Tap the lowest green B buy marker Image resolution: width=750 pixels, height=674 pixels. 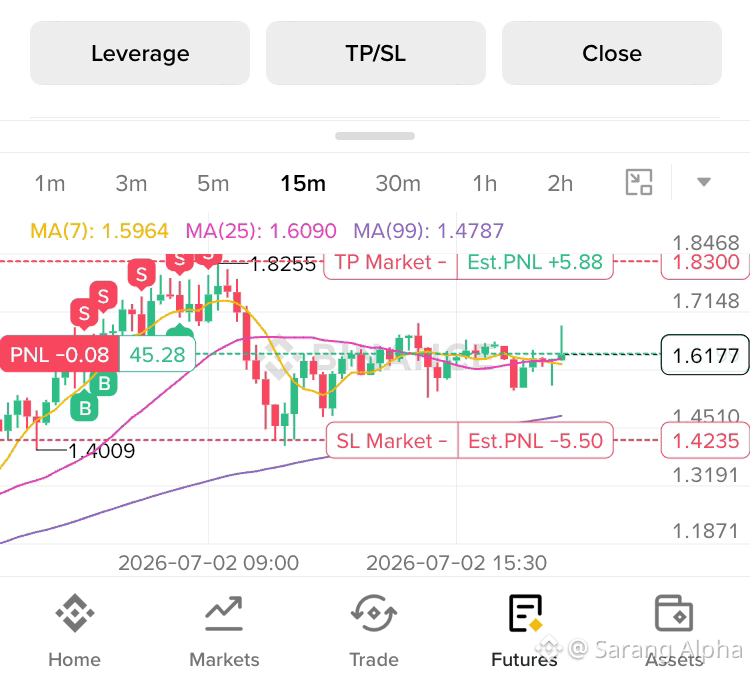click(x=85, y=408)
